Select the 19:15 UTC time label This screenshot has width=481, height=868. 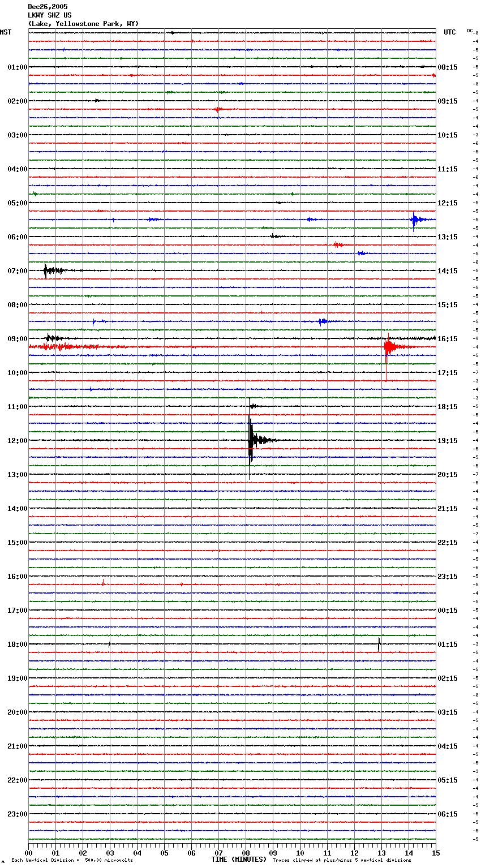(x=448, y=441)
